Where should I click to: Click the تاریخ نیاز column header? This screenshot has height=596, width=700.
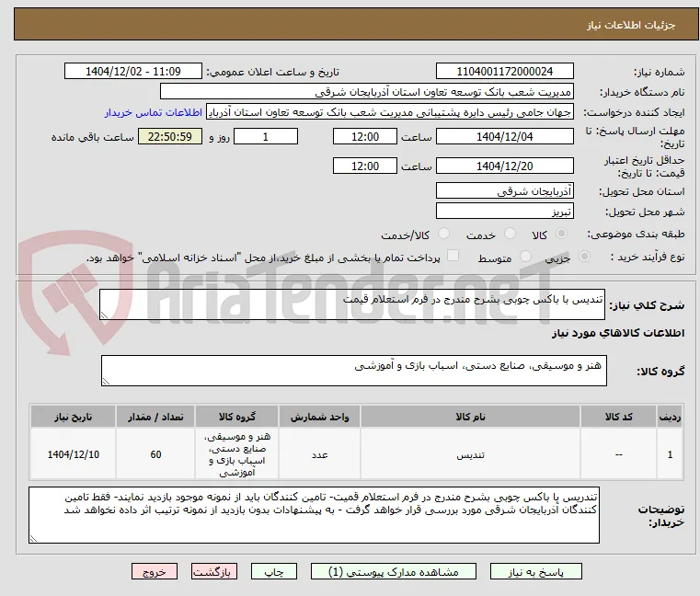click(74, 417)
